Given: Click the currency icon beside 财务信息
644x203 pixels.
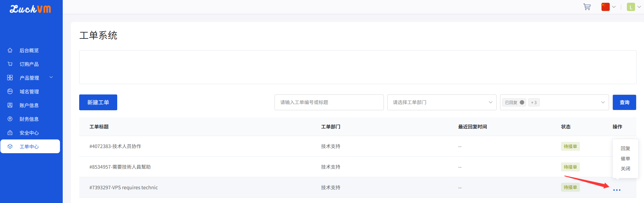Looking at the screenshot, I should (10, 119).
